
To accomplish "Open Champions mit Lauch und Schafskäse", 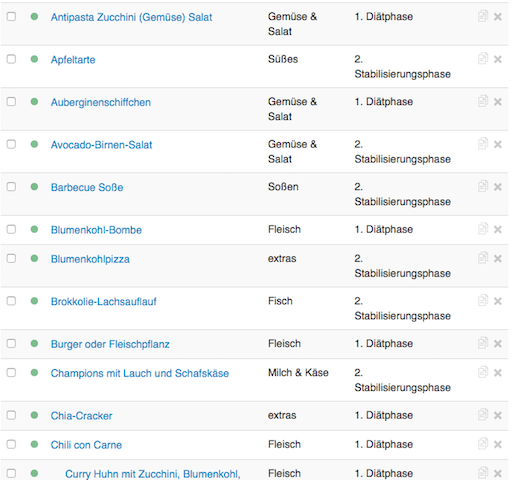I will (140, 373).
